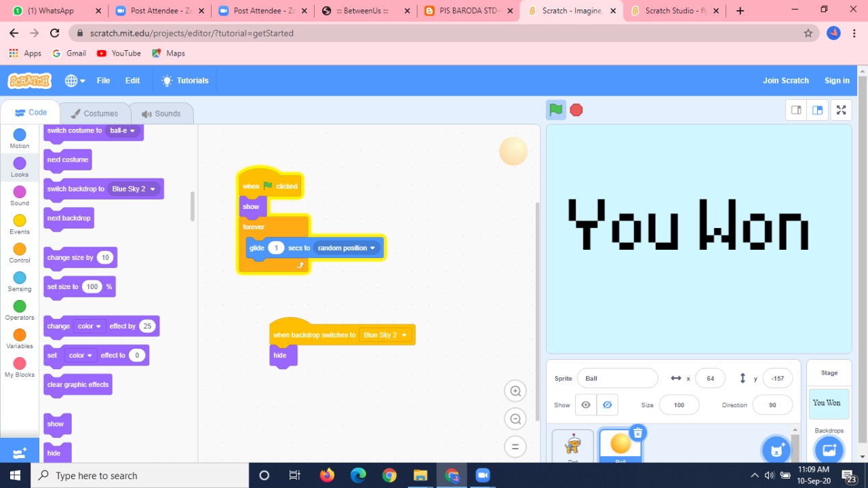Click the Join Scratch link
The width and height of the screenshot is (868, 488).
click(x=786, y=80)
